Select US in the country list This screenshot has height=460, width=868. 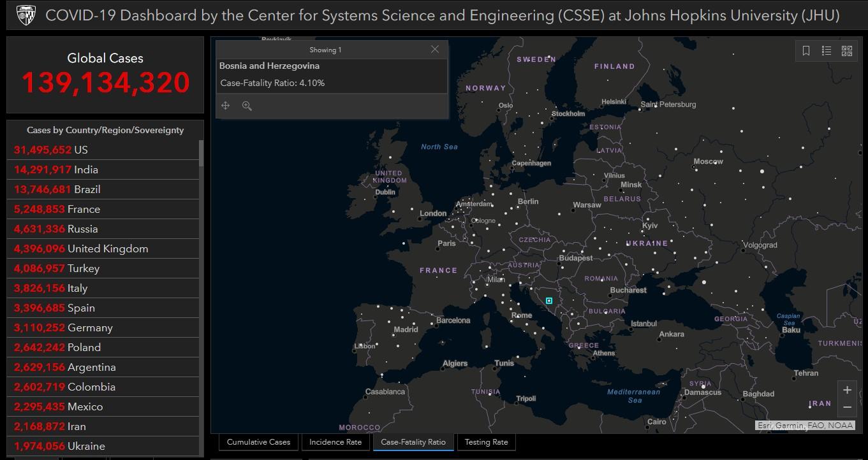[103, 150]
